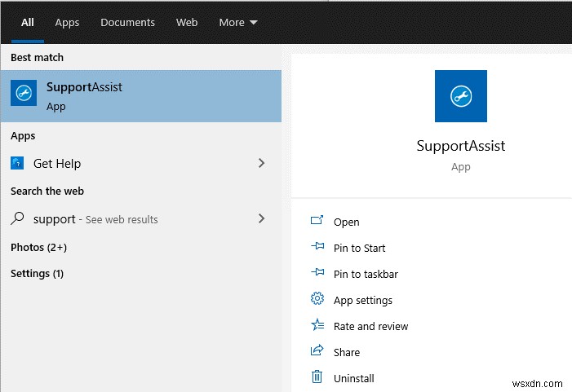Click the web search magnifier icon

point(17,218)
